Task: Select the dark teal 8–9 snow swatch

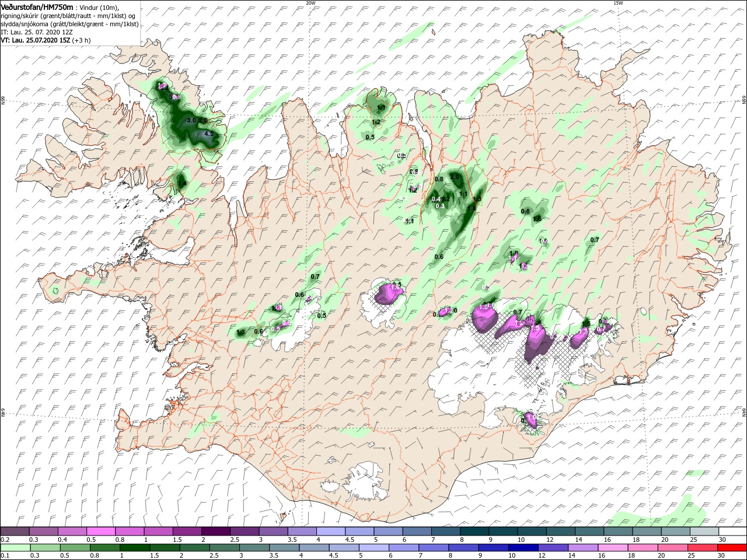Action: [x=474, y=531]
